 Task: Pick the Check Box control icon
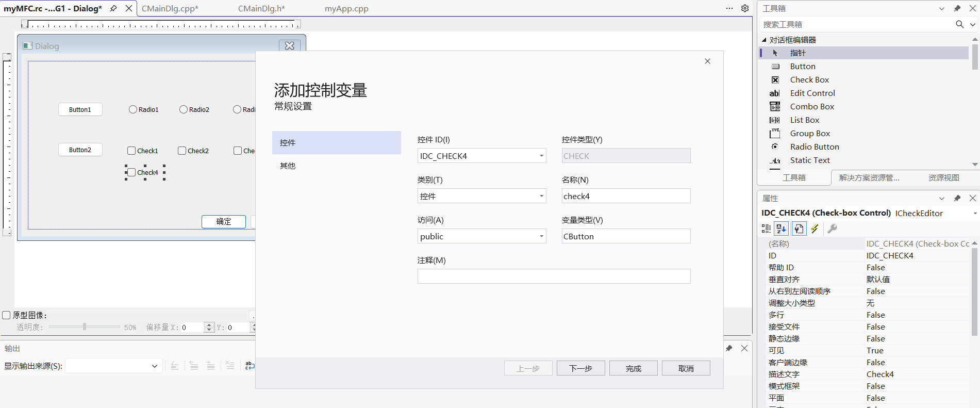click(775, 80)
